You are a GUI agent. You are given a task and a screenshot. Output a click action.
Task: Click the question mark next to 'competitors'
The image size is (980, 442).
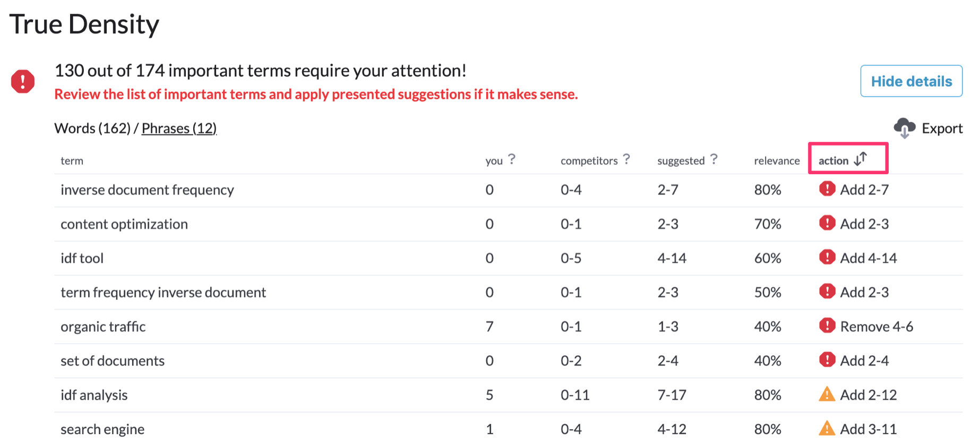626,159
